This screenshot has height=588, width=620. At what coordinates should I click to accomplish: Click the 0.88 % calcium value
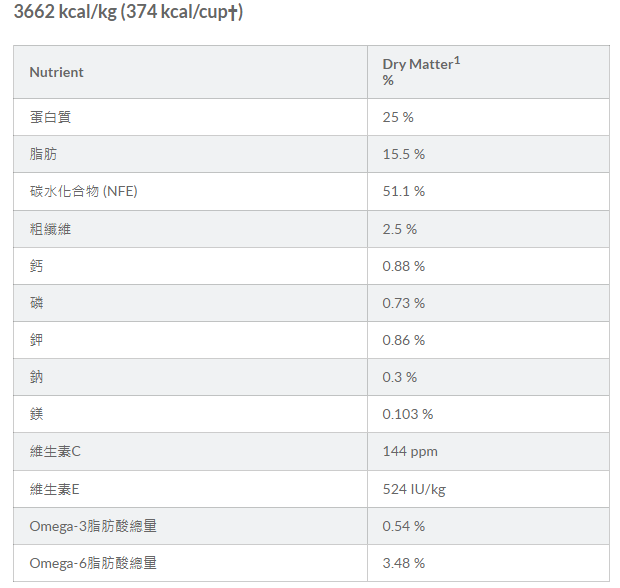tap(404, 266)
